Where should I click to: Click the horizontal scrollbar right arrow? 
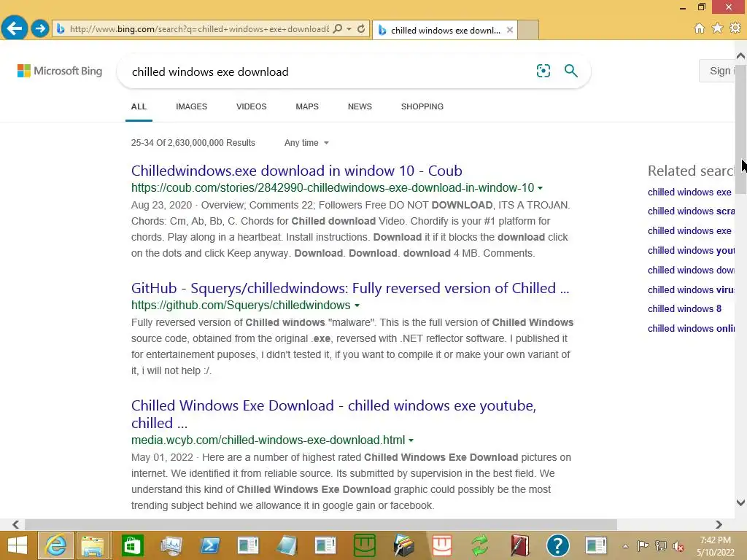(x=719, y=524)
